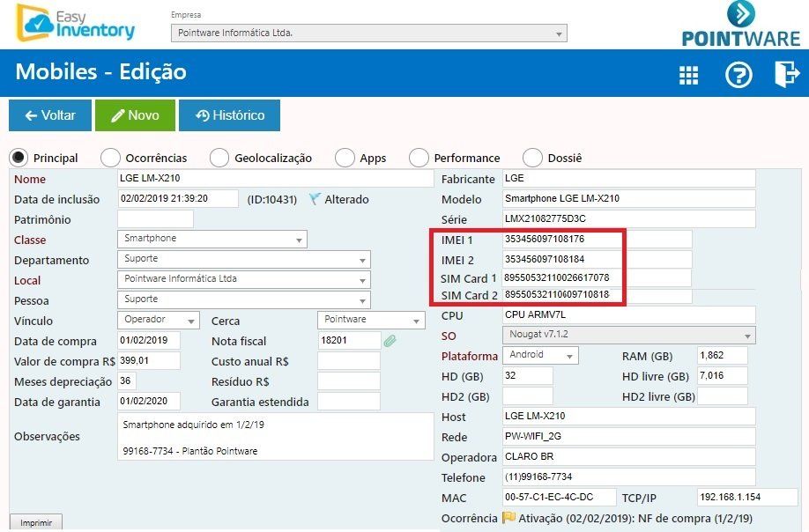
Task: Open the Cerca Pointware dropdown
Action: 371,320
